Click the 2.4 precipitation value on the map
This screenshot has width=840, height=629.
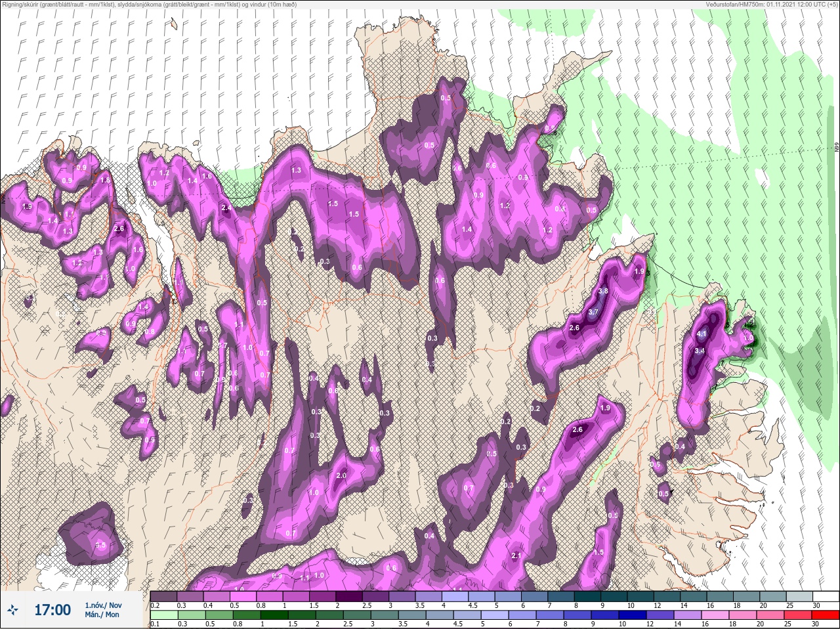[x=227, y=207]
